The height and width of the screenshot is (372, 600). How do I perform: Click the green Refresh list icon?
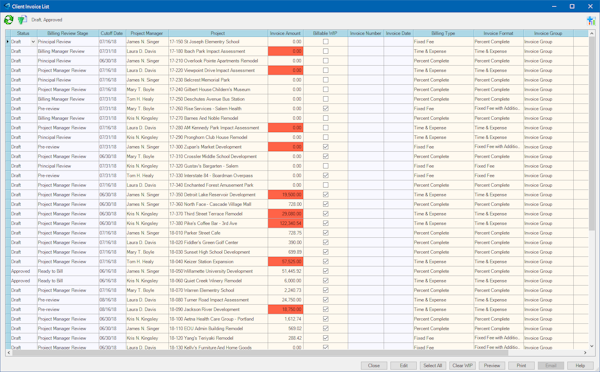coord(8,20)
